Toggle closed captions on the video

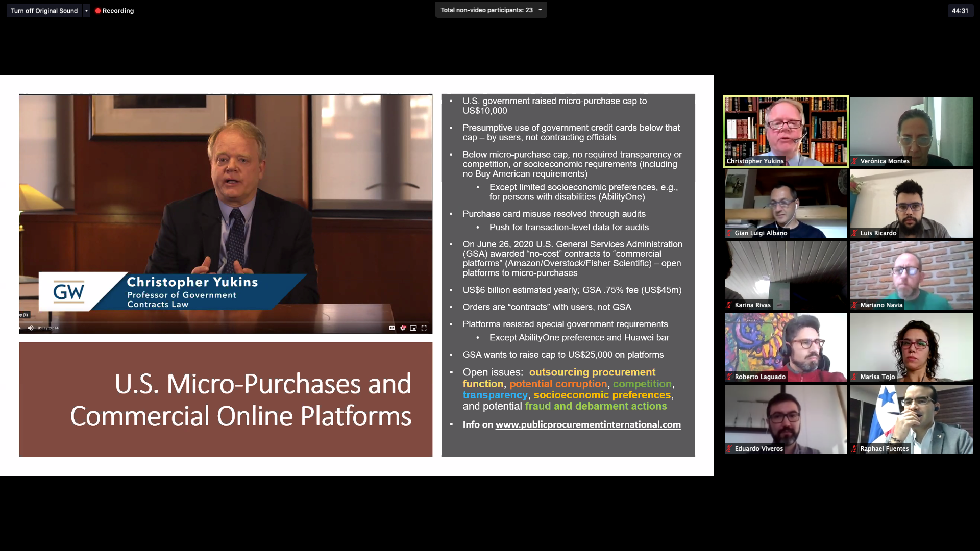(x=392, y=328)
